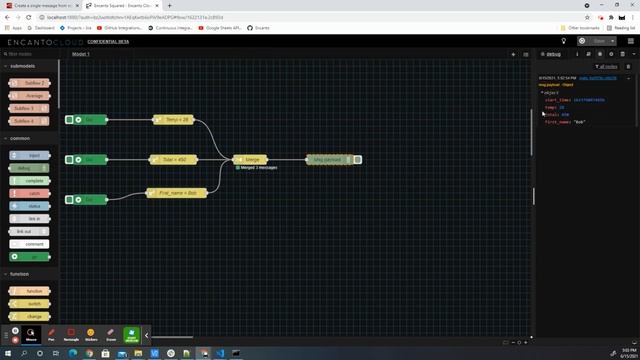Select the Merge node on the canvas

[250, 160]
